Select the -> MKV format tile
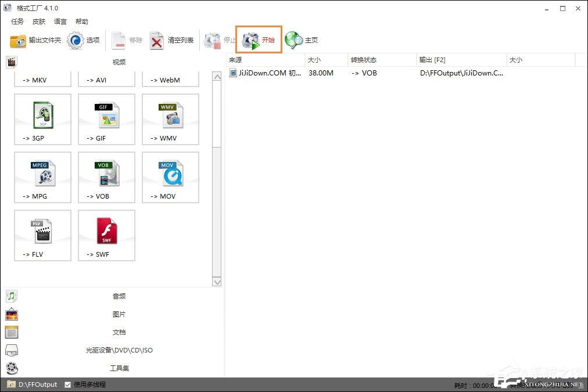This screenshot has height=392, width=588. click(x=42, y=80)
